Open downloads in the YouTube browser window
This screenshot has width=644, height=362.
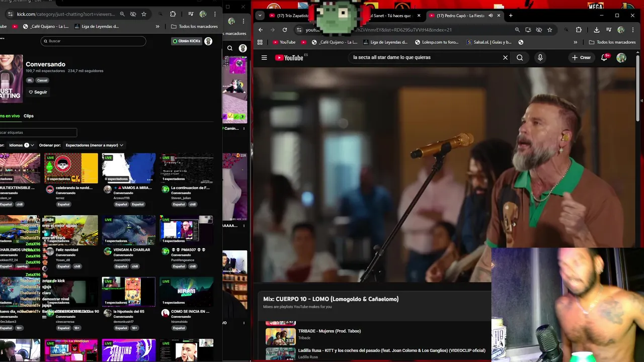[596, 30]
